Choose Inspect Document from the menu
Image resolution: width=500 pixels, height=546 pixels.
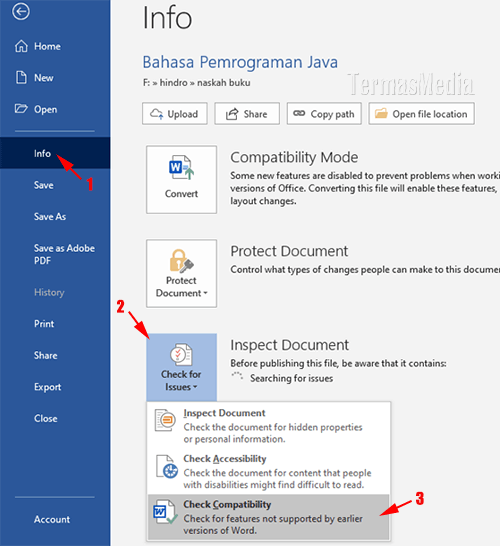click(268, 426)
